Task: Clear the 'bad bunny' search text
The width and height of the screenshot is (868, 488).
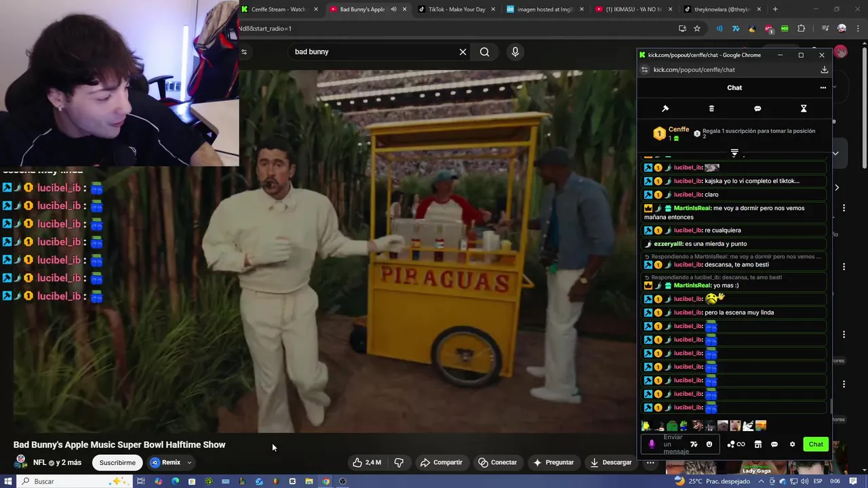Action: tap(463, 52)
